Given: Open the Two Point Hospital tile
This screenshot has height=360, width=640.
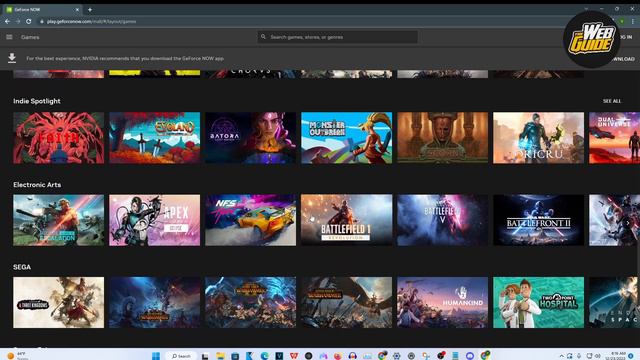Looking at the screenshot, I should (x=538, y=302).
